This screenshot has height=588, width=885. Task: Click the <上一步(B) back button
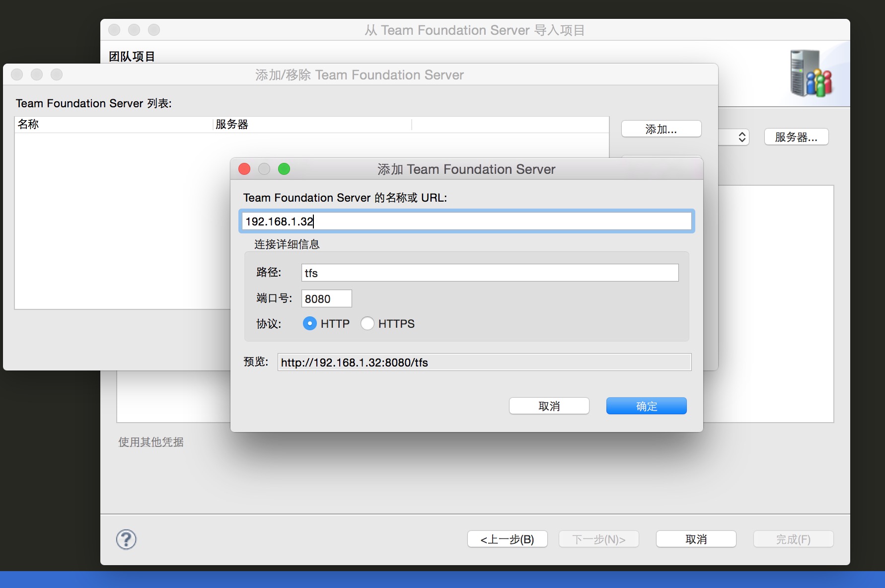pos(507,539)
